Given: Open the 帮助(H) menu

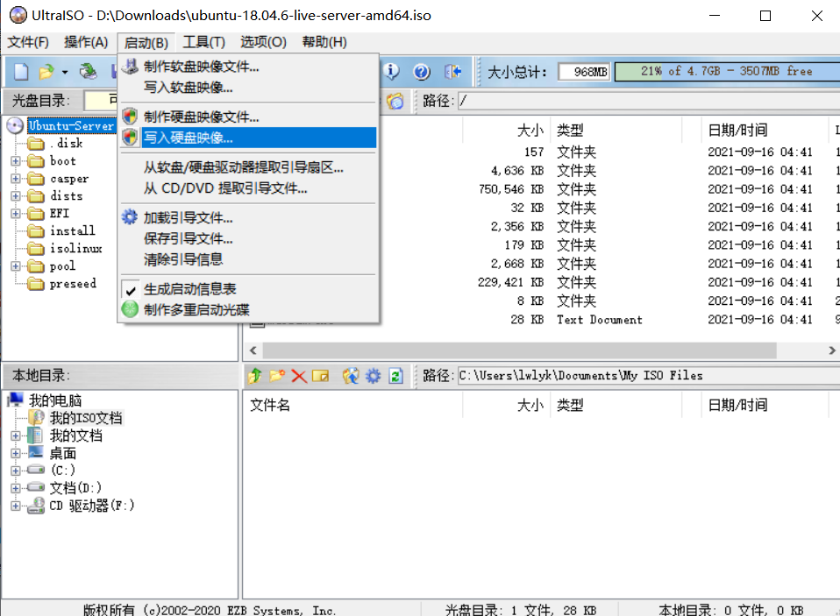Looking at the screenshot, I should click(x=324, y=42).
